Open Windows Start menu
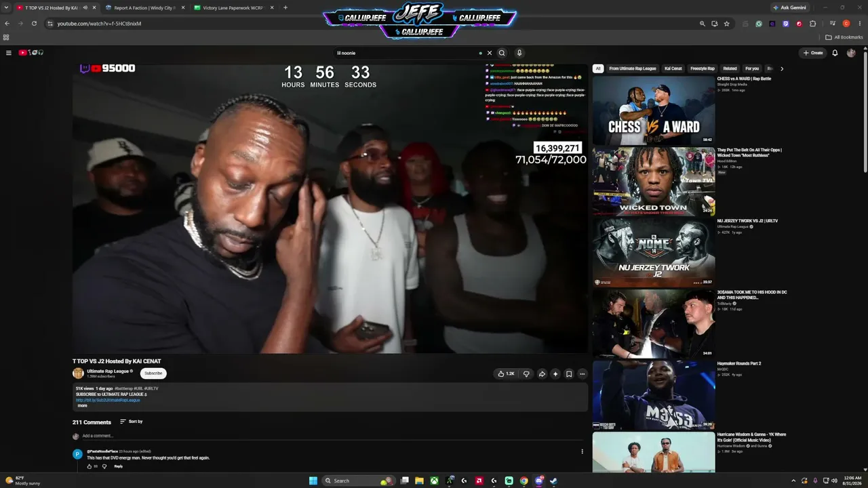 [313, 481]
